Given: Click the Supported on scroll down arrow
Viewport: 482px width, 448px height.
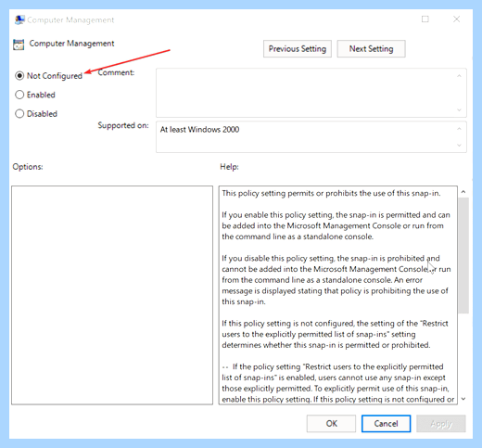Looking at the screenshot, I should coord(459,145).
